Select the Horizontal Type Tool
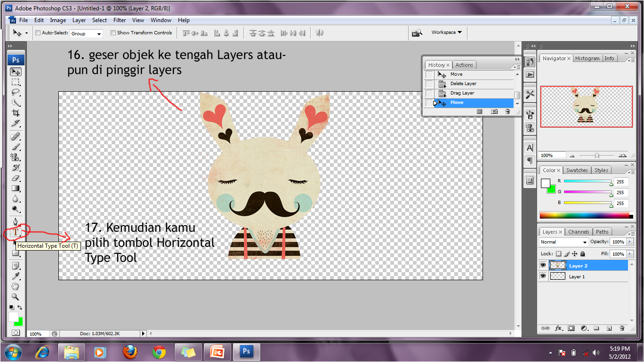644x362 pixels. tap(16, 232)
